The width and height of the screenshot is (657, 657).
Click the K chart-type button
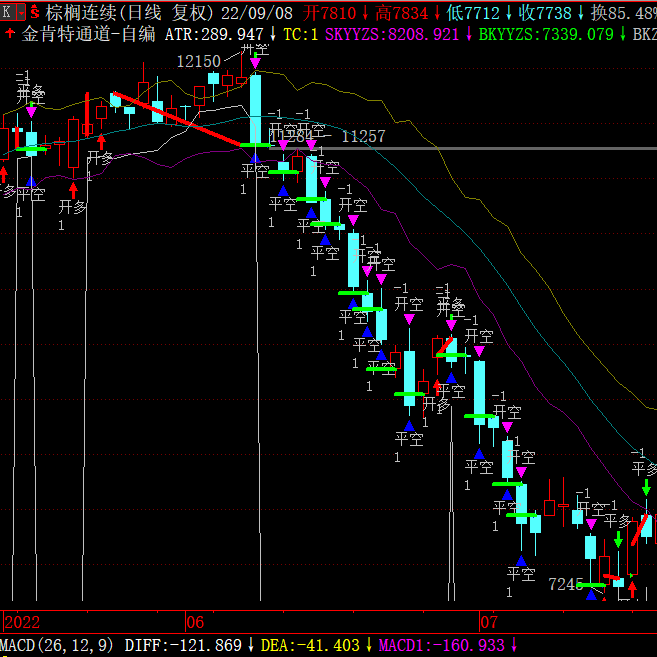7,12
